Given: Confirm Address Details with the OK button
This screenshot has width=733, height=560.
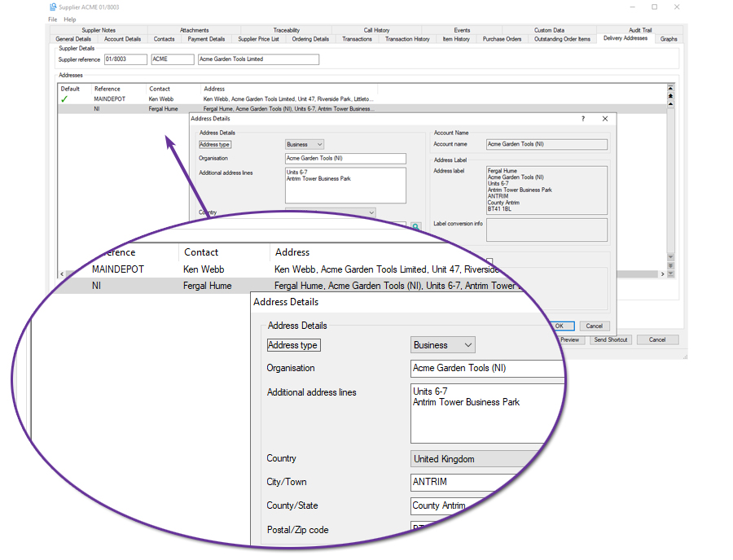Looking at the screenshot, I should pyautogui.click(x=559, y=326).
